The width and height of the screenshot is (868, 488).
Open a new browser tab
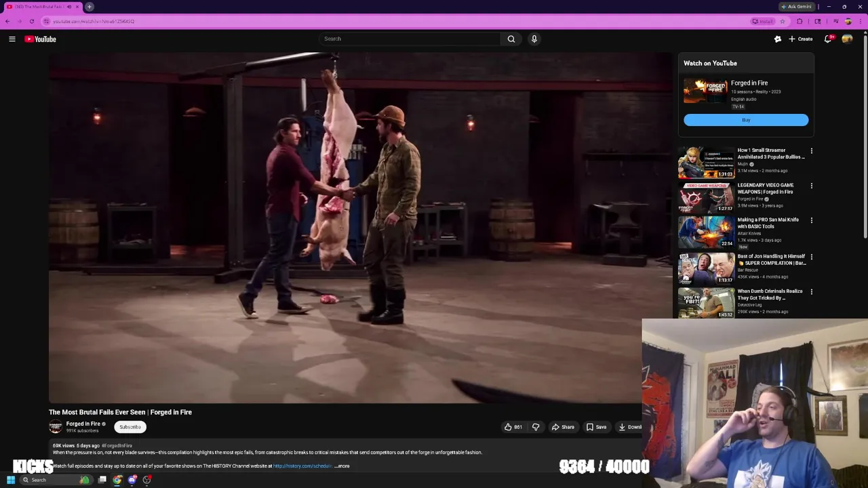click(x=90, y=7)
